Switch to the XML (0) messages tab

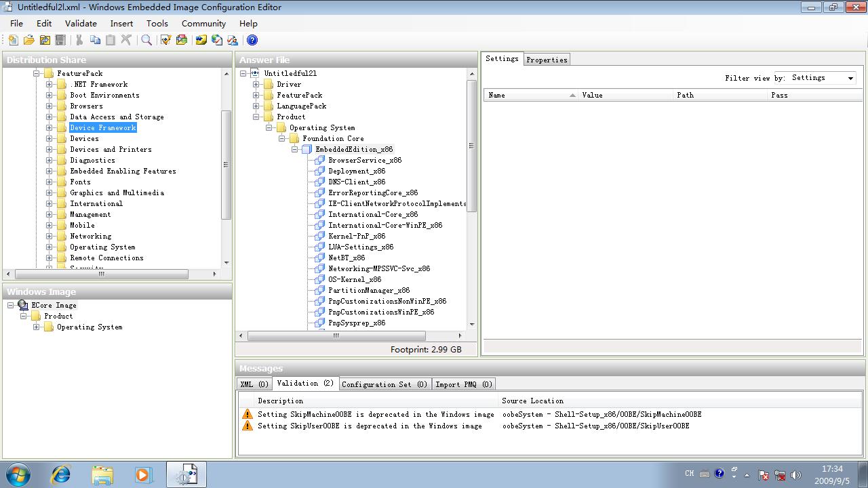tap(255, 384)
